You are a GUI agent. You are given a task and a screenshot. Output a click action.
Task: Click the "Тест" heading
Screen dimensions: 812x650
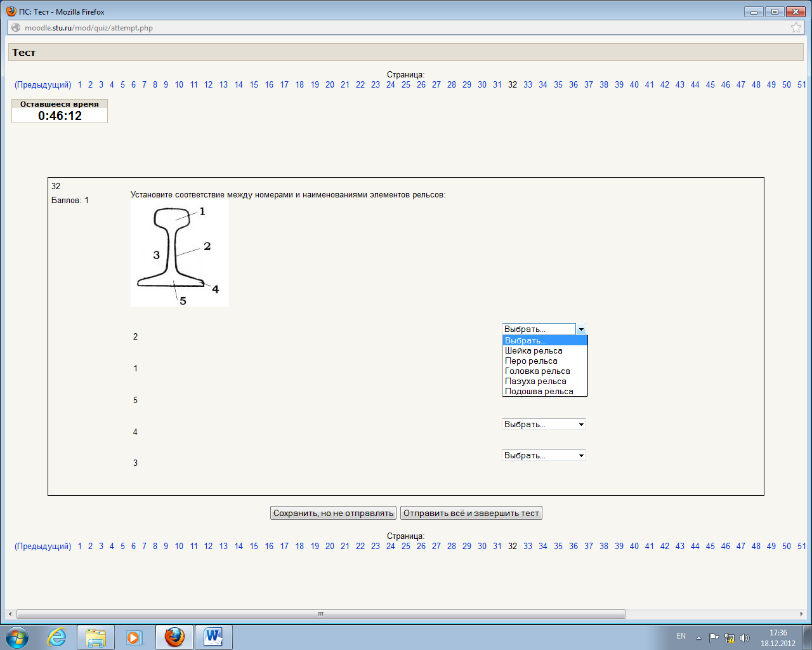pos(23,52)
